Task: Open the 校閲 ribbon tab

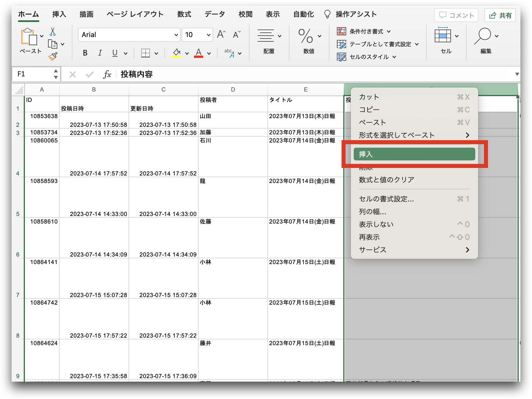Action: pos(245,14)
